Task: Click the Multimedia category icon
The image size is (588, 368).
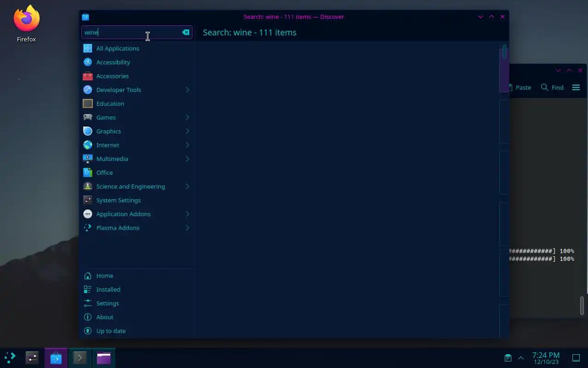Action: [88, 159]
